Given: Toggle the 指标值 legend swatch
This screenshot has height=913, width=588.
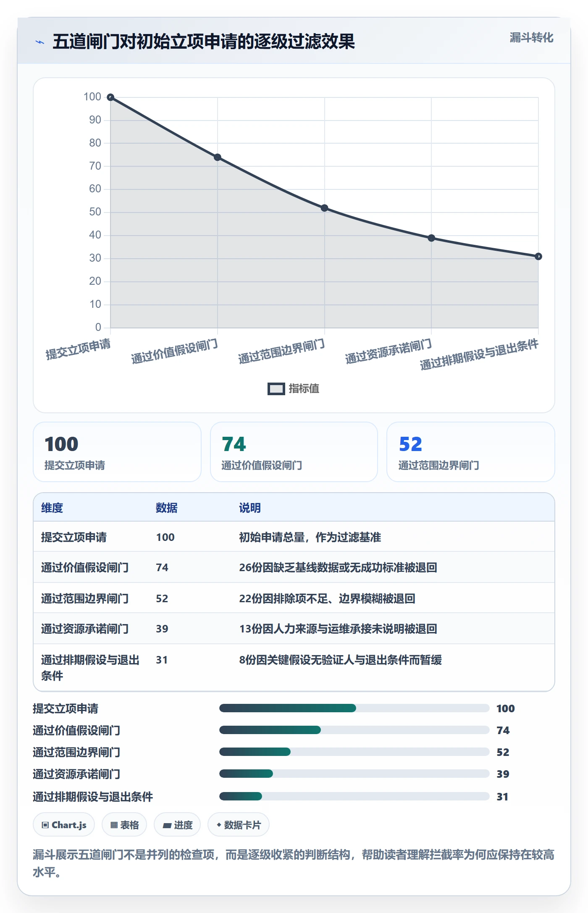Looking at the screenshot, I should pyautogui.click(x=276, y=389).
